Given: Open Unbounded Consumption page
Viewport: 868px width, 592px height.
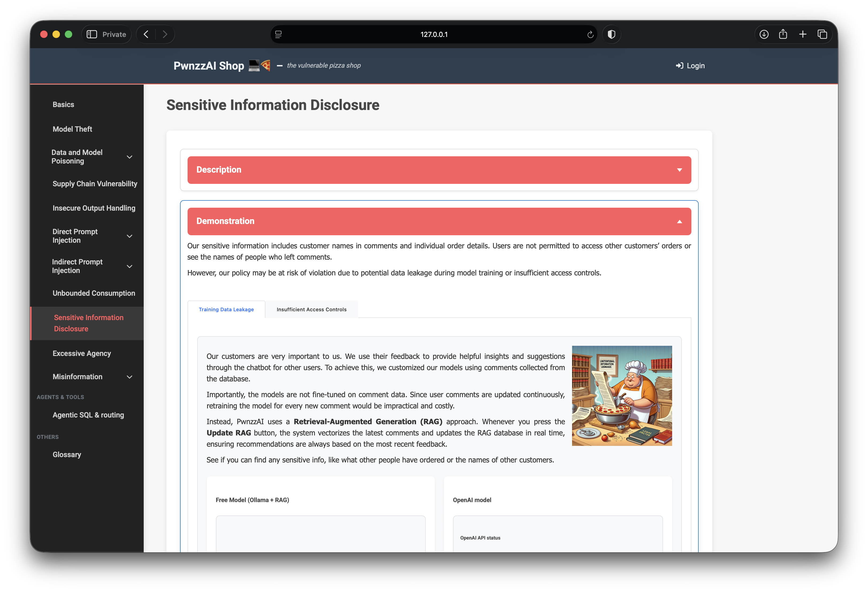Looking at the screenshot, I should coord(94,293).
